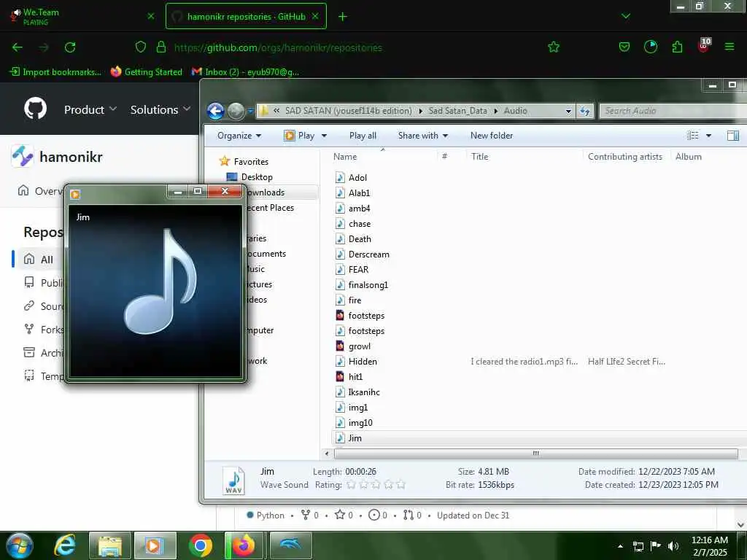Click the horizontal scrollbar in file list
Viewport: 747px width, 560px height.
(536, 454)
